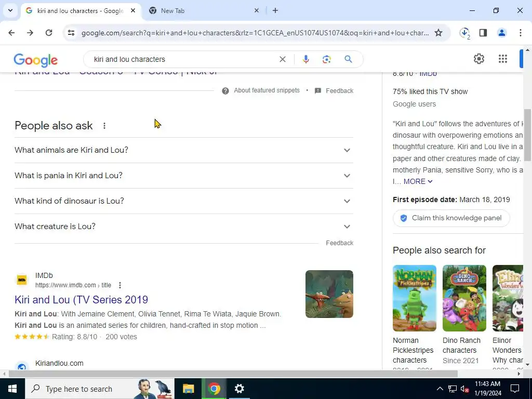The image size is (532, 399).
Task: Click the vertical page scrollbar thumb
Action: click(527, 135)
